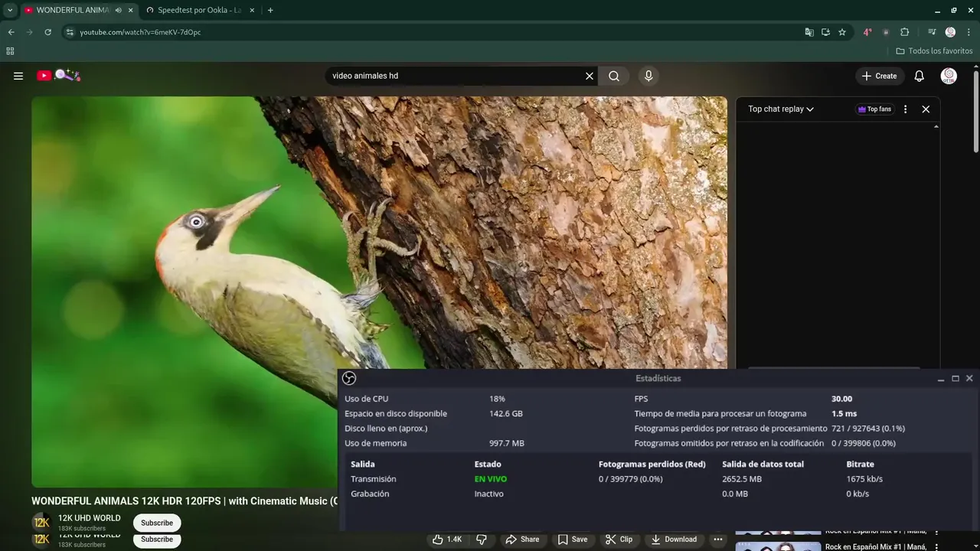Click the 2652.5 MB total output value
Viewport: 980px width, 551px height.
[x=742, y=479]
